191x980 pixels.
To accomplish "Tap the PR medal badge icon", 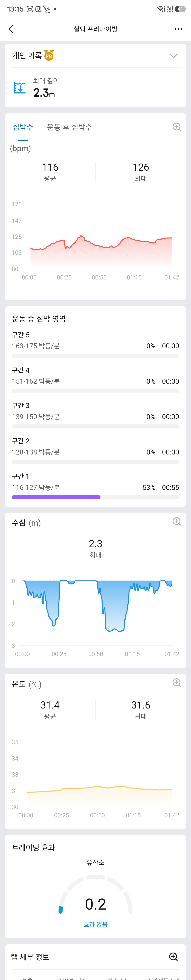I will tap(49, 56).
